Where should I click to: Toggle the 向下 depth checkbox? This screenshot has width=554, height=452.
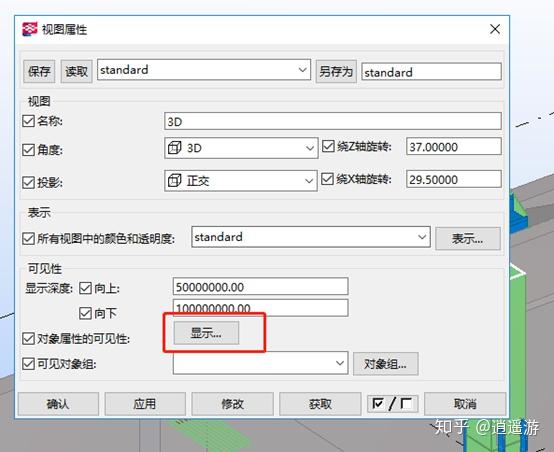point(85,313)
